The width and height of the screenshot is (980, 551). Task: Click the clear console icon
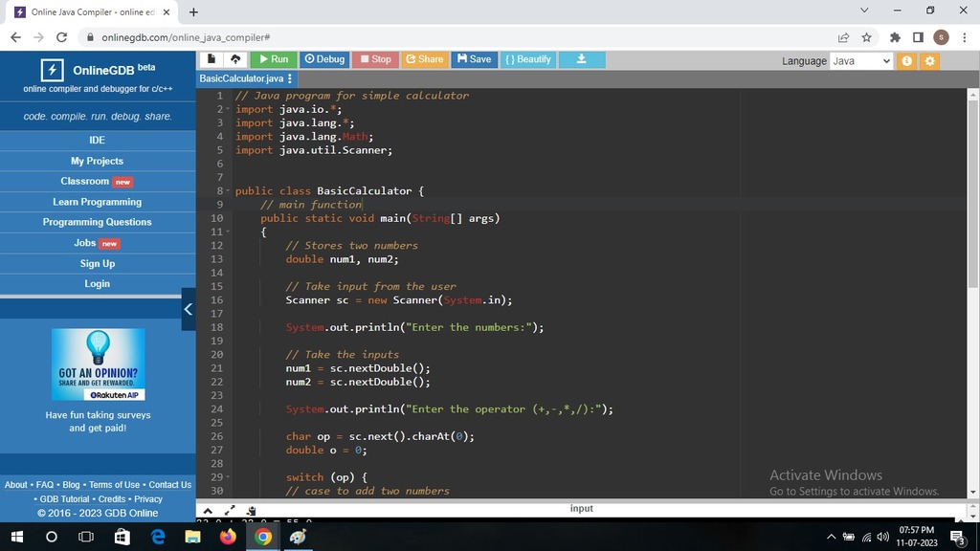(252, 511)
